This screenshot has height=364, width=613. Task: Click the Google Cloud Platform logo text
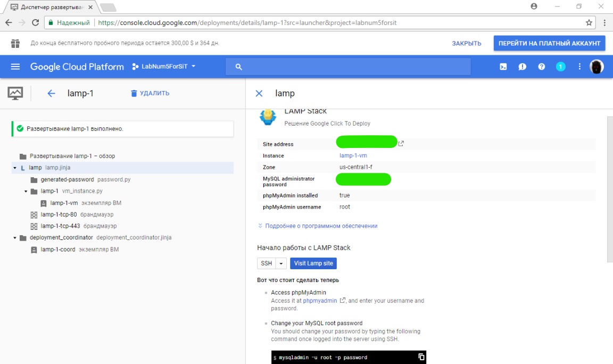77,67
